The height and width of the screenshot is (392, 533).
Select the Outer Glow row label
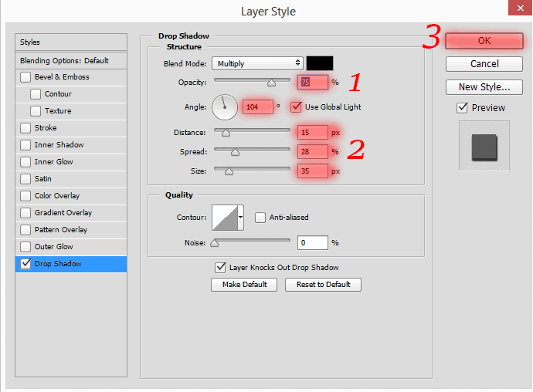tap(54, 247)
